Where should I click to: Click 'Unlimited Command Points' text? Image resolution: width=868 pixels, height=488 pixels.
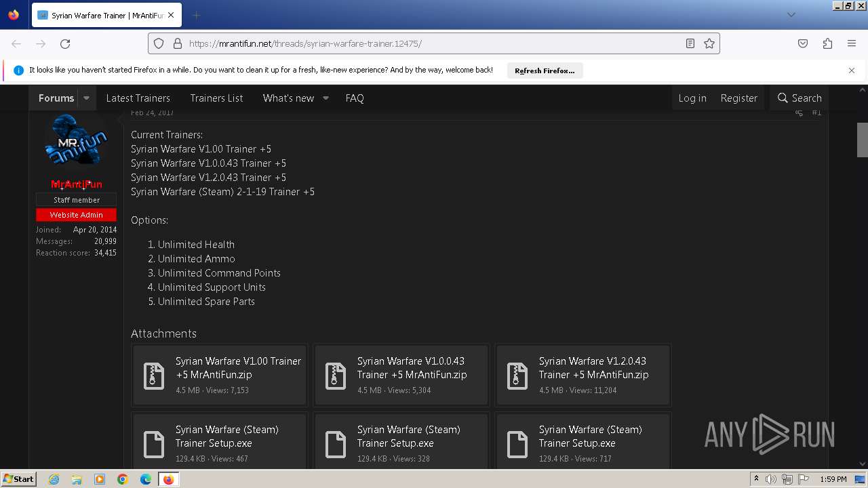pos(219,273)
